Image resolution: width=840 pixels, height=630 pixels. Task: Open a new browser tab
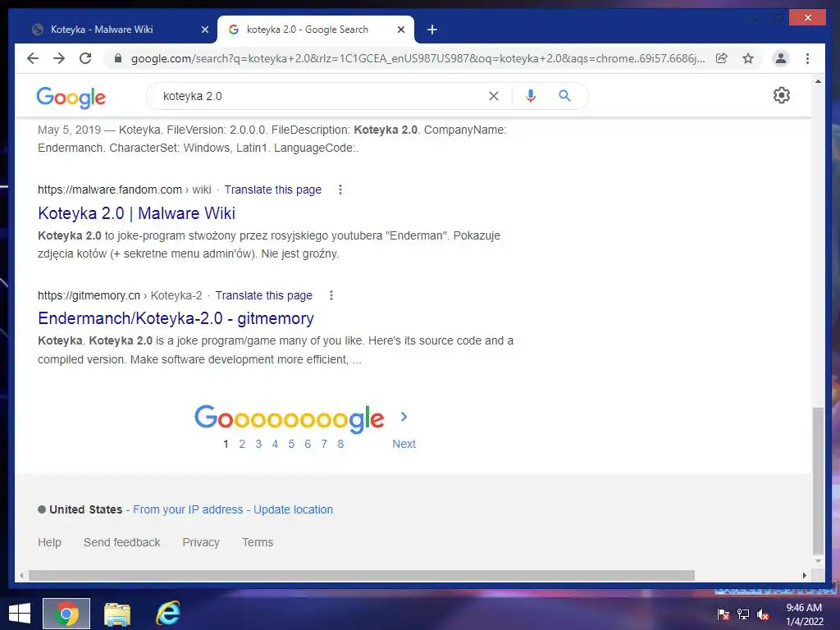(x=432, y=30)
